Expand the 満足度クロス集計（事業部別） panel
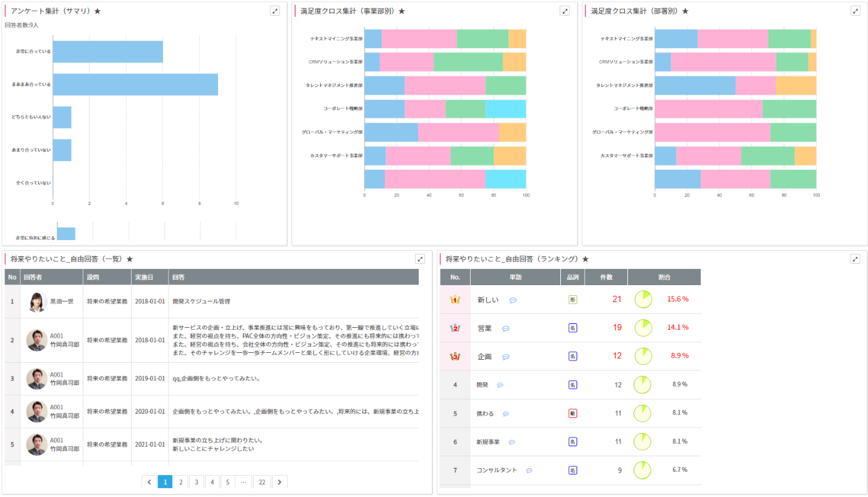Image resolution: width=868 pixels, height=497 pixels. [x=565, y=11]
